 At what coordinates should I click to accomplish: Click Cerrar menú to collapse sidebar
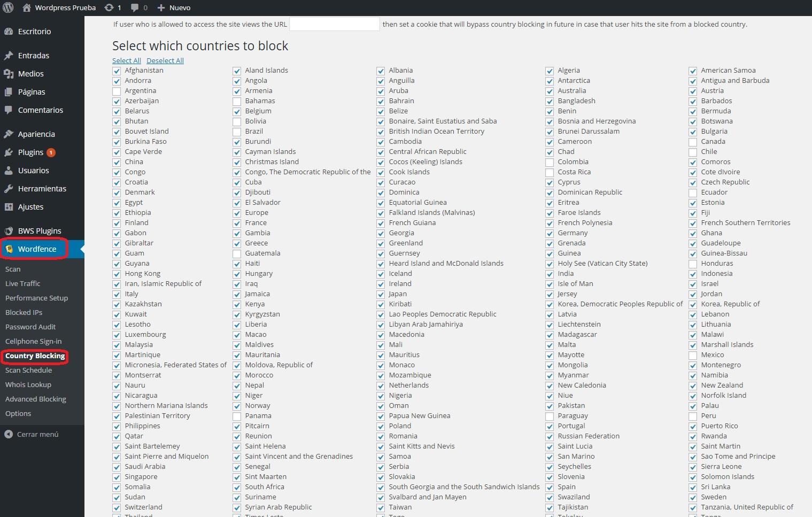38,434
